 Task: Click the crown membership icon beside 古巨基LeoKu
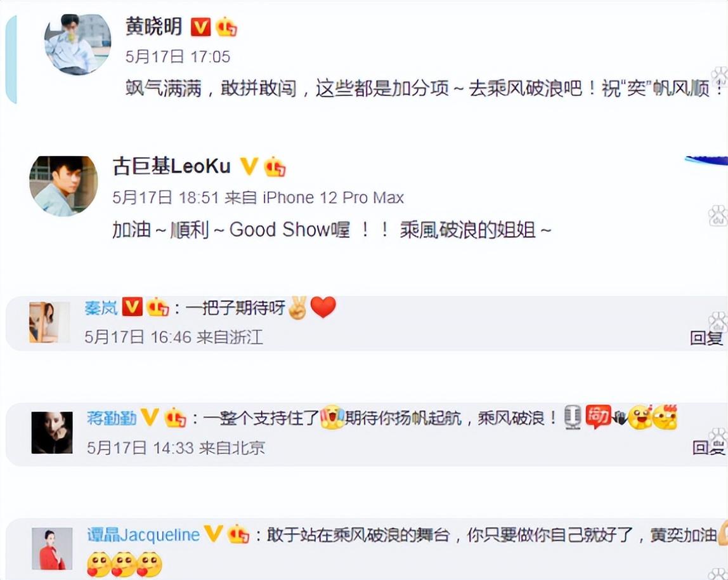pyautogui.click(x=275, y=167)
